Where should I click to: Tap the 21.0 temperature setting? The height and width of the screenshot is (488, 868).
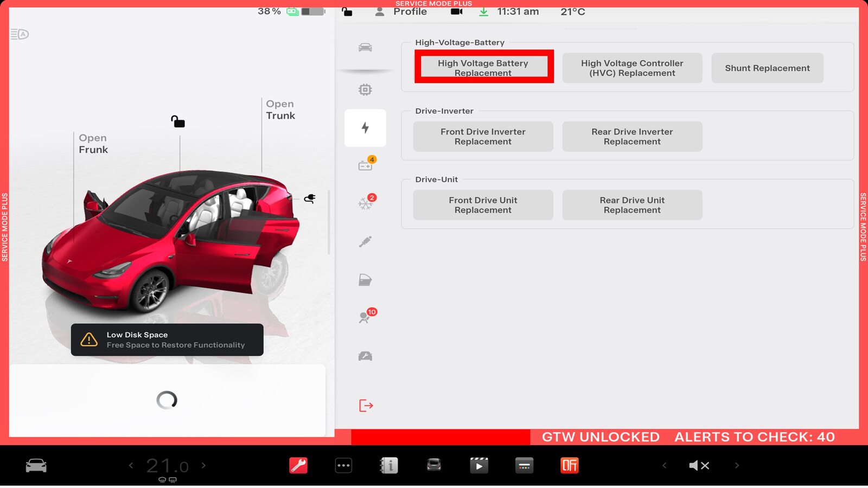tap(167, 466)
